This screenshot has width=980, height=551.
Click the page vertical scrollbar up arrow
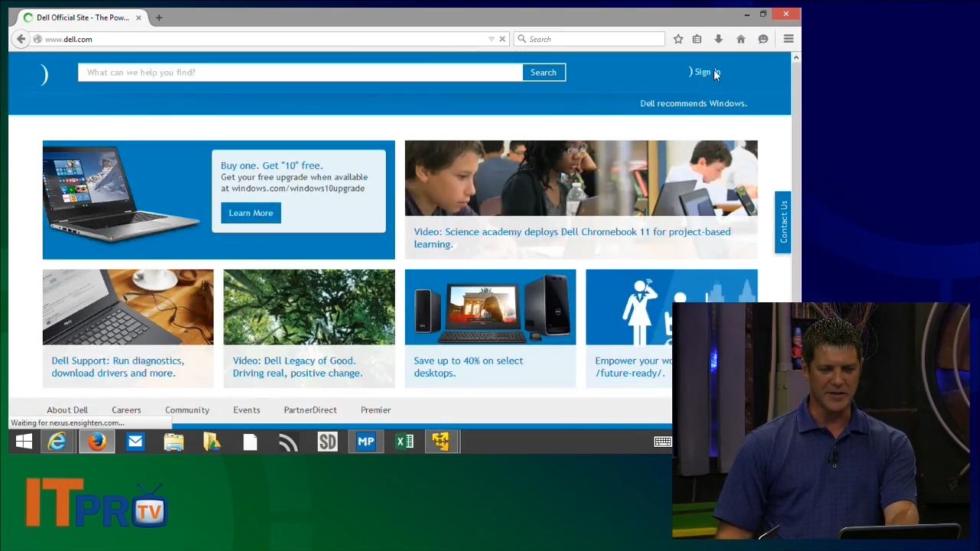(796, 57)
